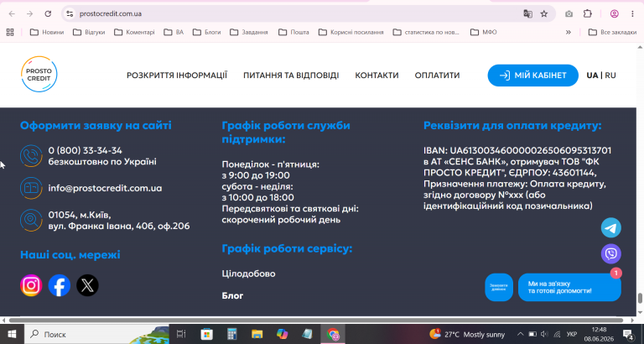Open the extensions puzzle icon
644x344 pixels.
(588, 13)
